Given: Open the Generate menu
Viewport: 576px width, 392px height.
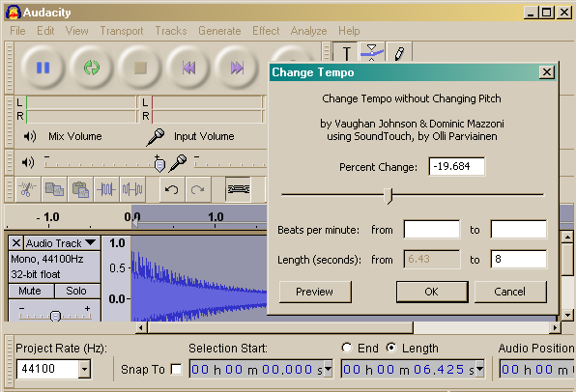Looking at the screenshot, I should [x=219, y=31].
